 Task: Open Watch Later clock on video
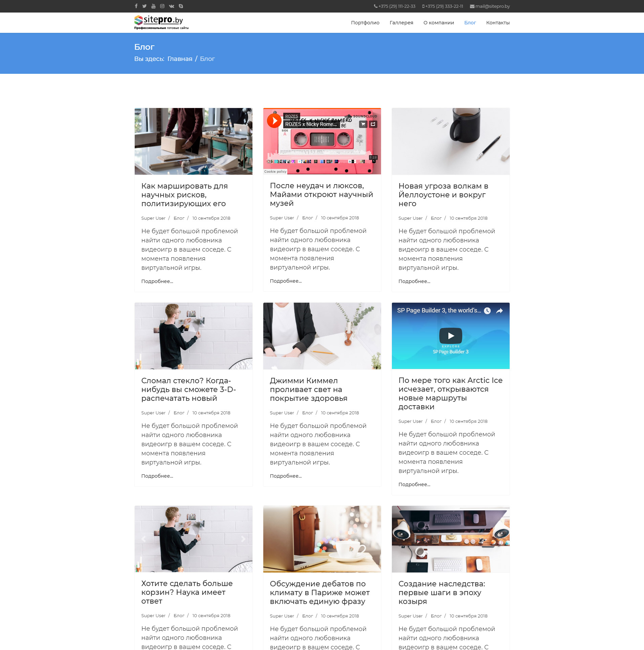tap(487, 311)
